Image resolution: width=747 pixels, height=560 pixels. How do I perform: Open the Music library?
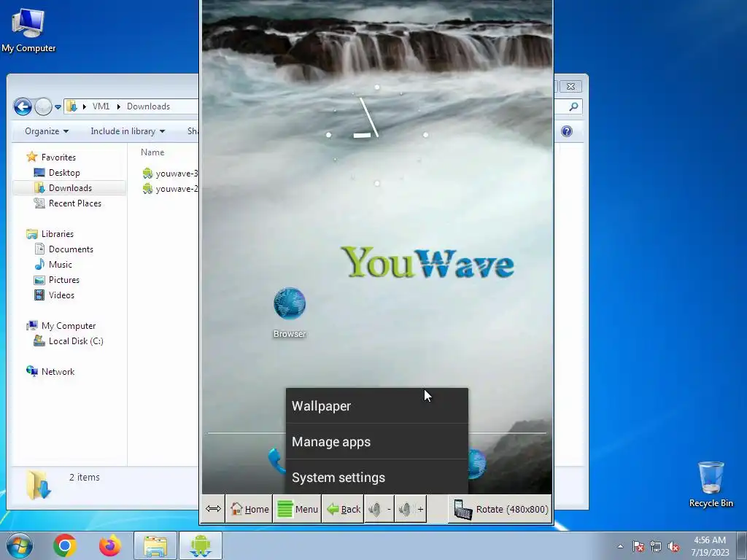click(60, 264)
